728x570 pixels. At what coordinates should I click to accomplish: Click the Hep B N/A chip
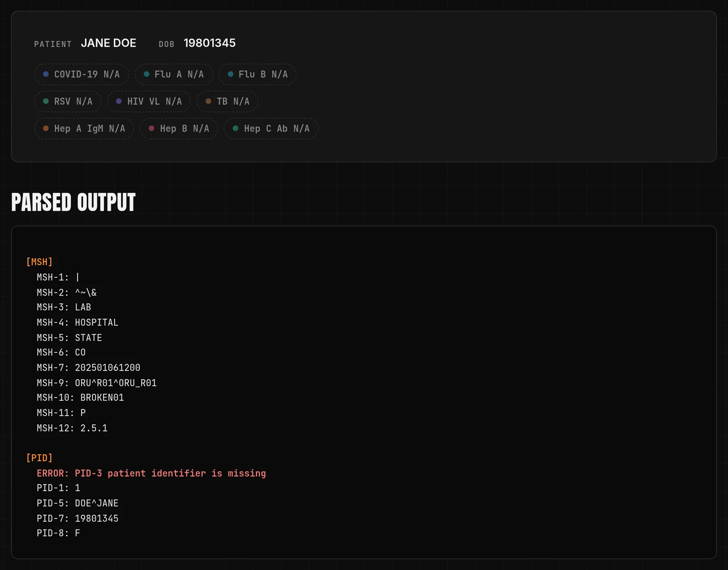coord(179,129)
